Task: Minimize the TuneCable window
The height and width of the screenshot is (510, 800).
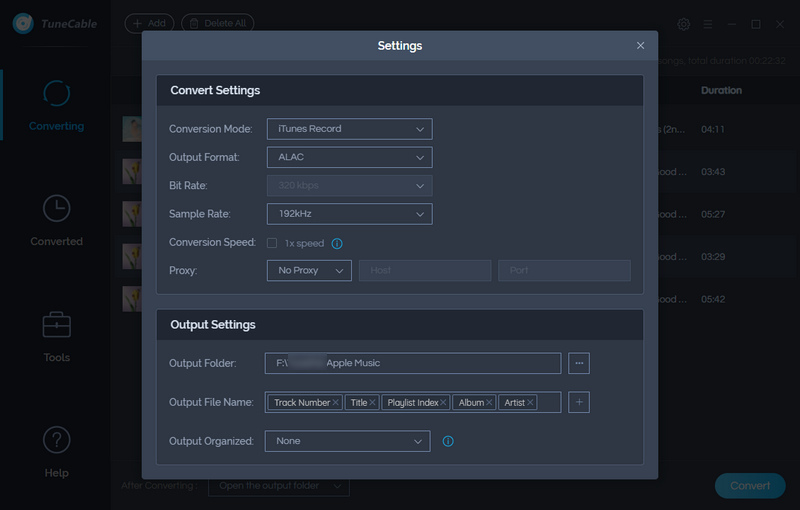Action: 732,24
